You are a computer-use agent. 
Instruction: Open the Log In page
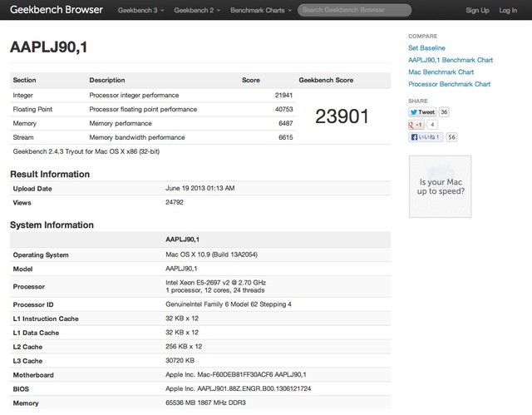pos(508,10)
